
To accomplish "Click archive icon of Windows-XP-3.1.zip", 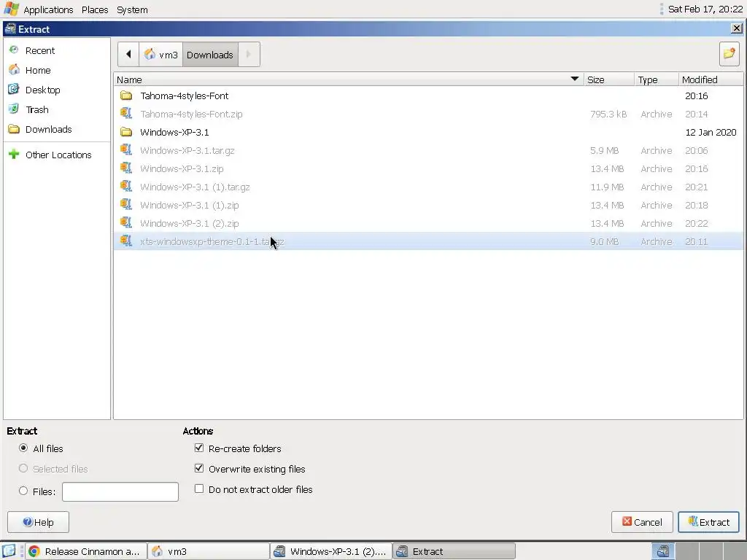I will [x=126, y=168].
